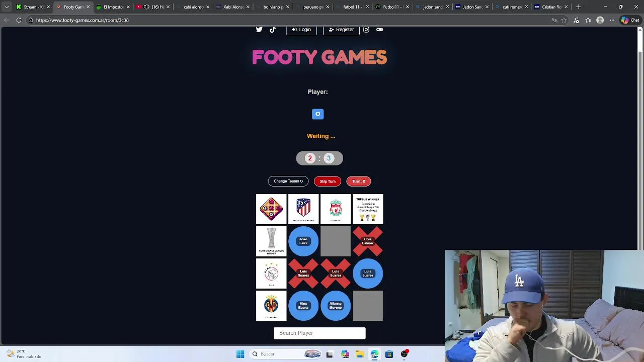Click the browser back arrow
This screenshot has width=644, height=362.
click(x=7, y=20)
